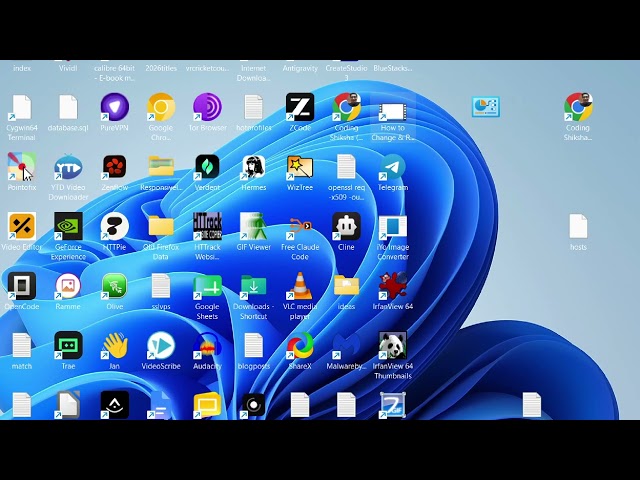Select the Free Claude Code shortcut

(x=300, y=227)
